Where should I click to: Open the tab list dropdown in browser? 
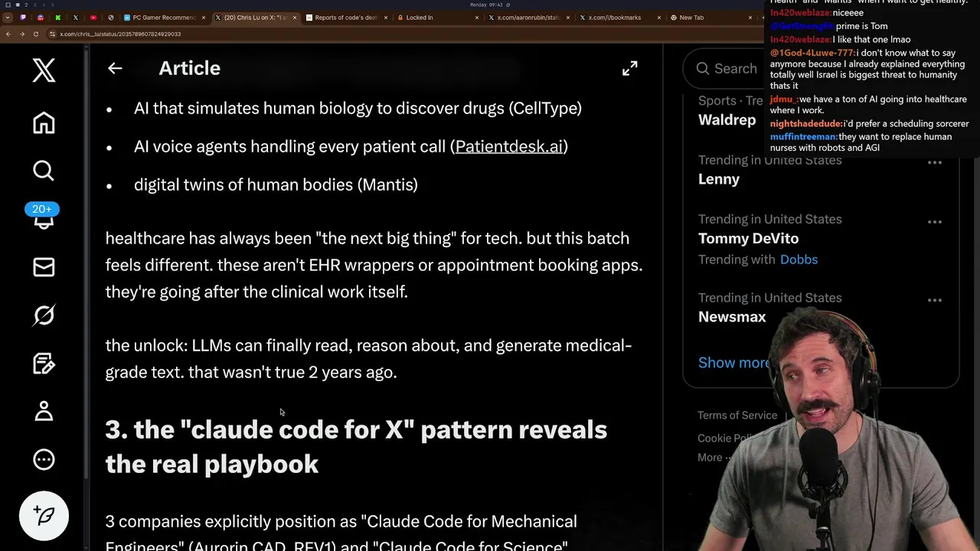coord(8,18)
